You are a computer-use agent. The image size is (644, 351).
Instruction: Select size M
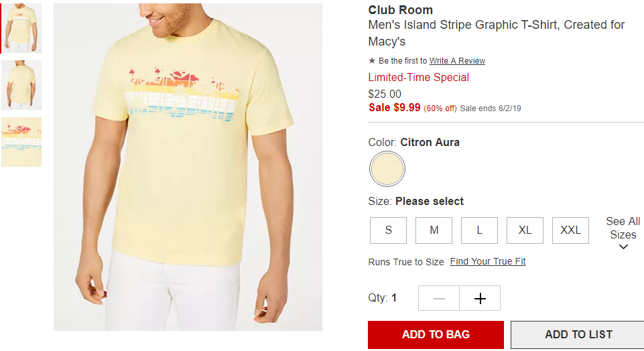point(434,230)
